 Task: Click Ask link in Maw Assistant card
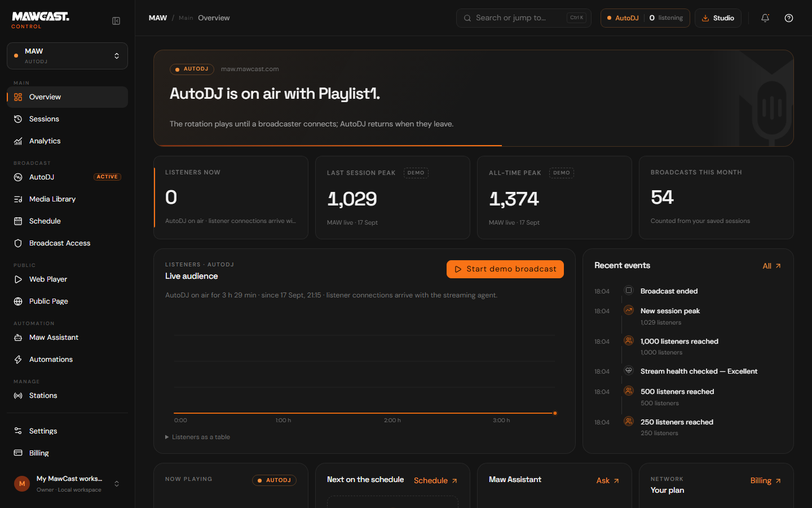(x=608, y=480)
